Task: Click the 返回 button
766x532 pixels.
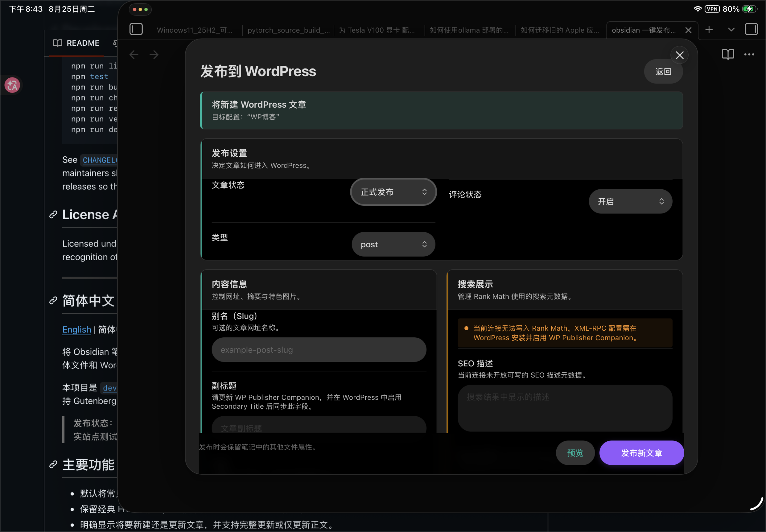Action: tap(663, 72)
